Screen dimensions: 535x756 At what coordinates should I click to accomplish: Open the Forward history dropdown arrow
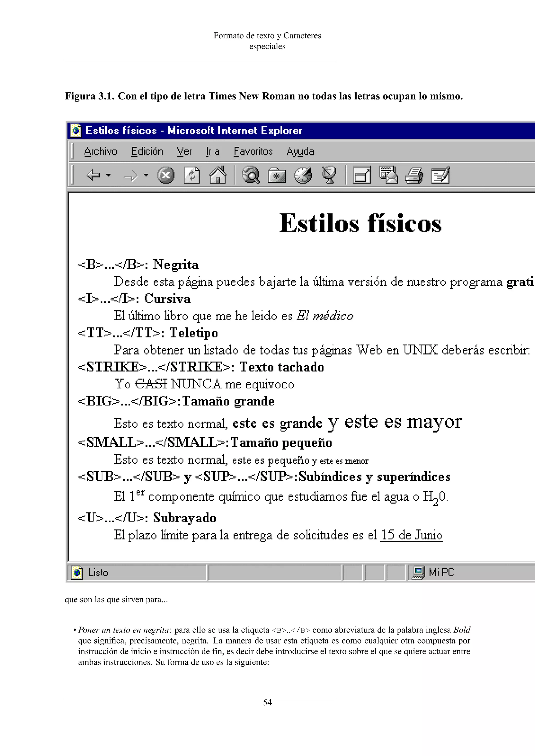point(146,175)
